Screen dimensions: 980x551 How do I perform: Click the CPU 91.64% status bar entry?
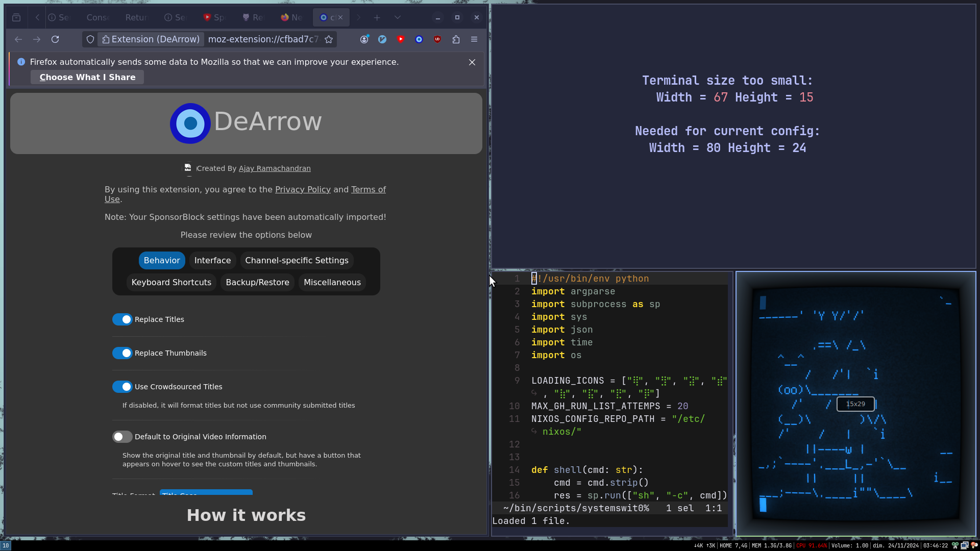tap(812, 545)
